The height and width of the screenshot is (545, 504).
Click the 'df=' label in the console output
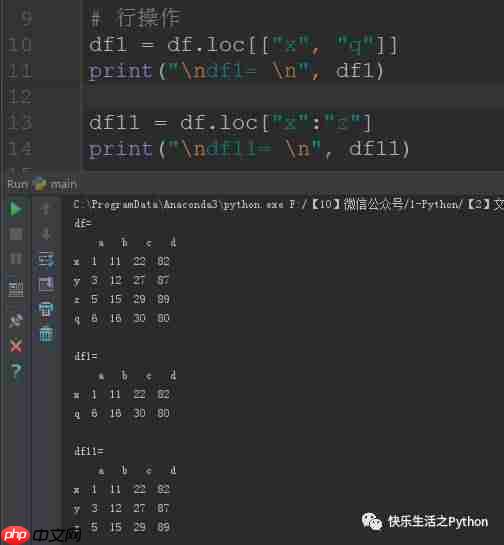pyautogui.click(x=83, y=223)
